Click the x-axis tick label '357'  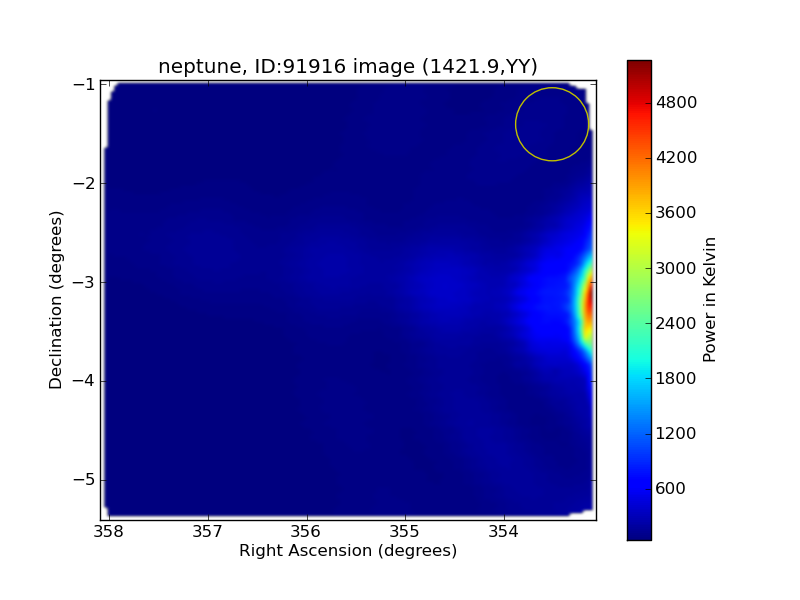coord(207,532)
